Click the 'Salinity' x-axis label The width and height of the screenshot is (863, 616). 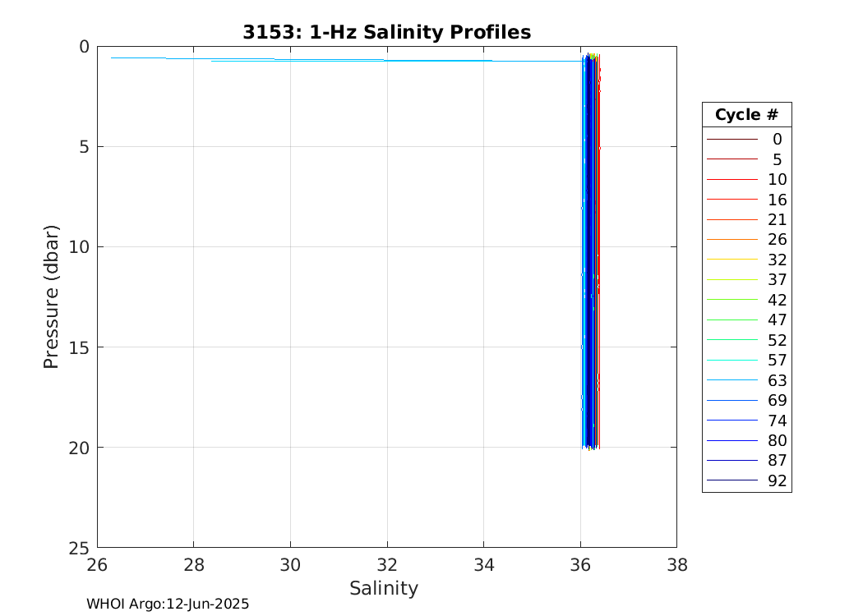click(x=384, y=588)
